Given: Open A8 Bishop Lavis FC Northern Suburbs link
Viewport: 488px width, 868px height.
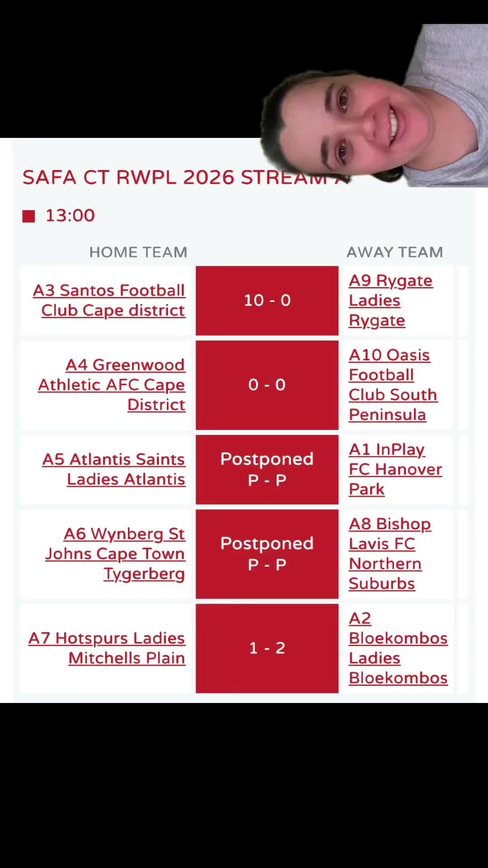Looking at the screenshot, I should tap(390, 554).
